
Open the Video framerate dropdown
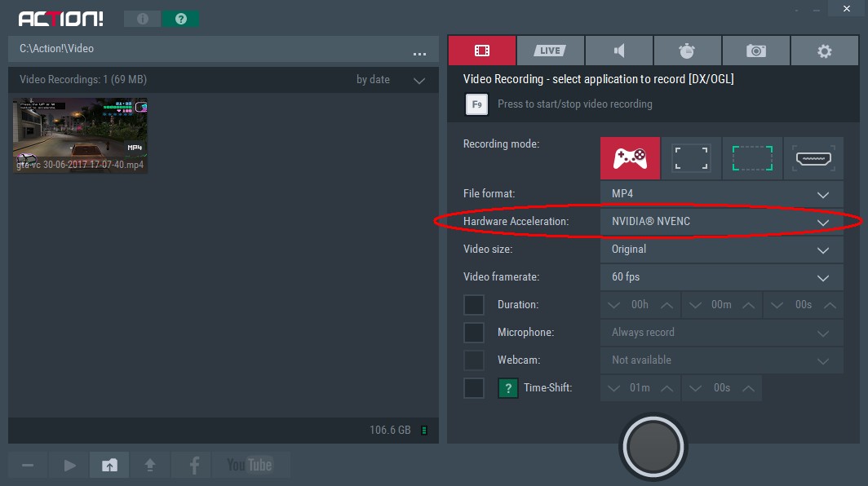[x=722, y=276]
